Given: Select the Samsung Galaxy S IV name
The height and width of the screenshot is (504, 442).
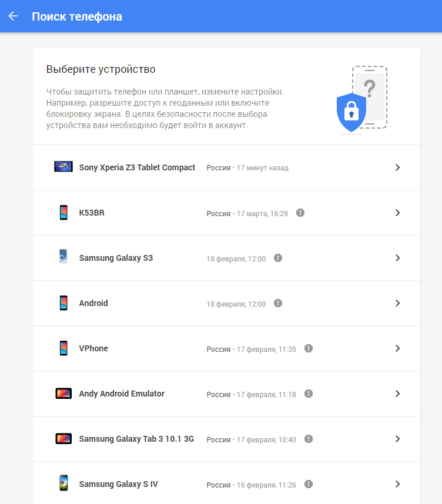Looking at the screenshot, I should 118,485.
